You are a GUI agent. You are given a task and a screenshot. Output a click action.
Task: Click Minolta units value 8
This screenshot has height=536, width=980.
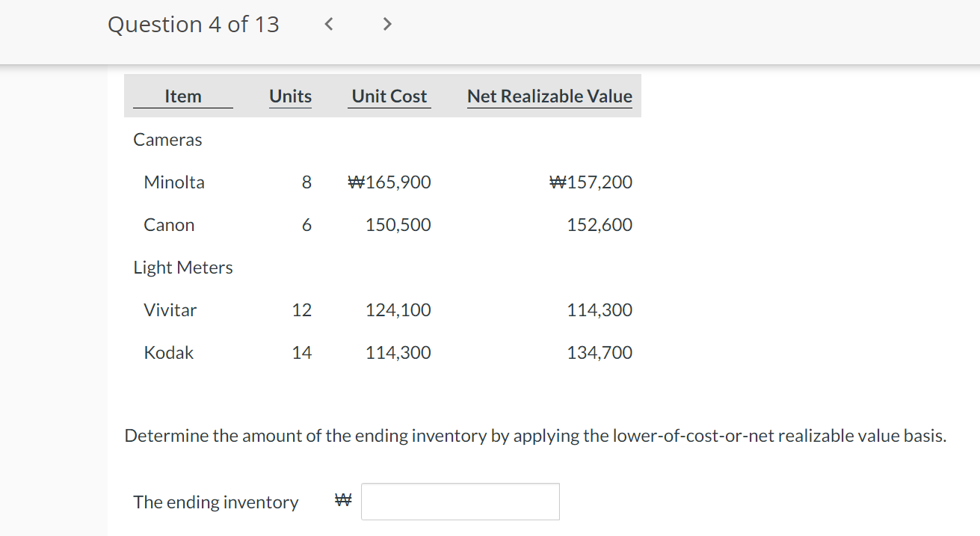pyautogui.click(x=306, y=182)
